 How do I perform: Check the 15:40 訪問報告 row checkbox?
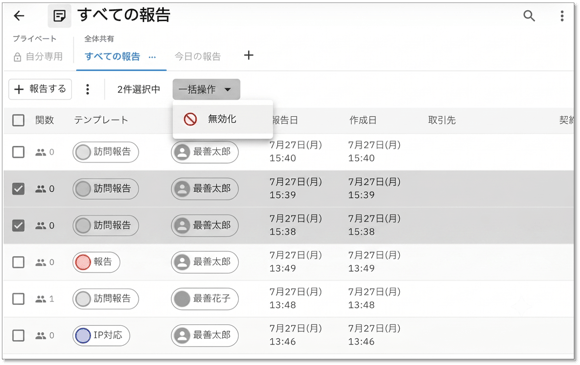[18, 152]
